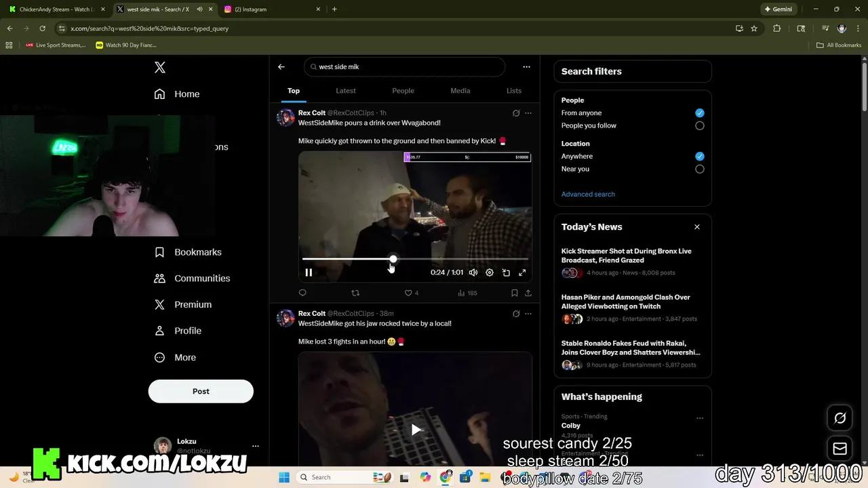Image resolution: width=868 pixels, height=488 pixels.
Task: Open the floating Grok button
Action: [x=840, y=418]
